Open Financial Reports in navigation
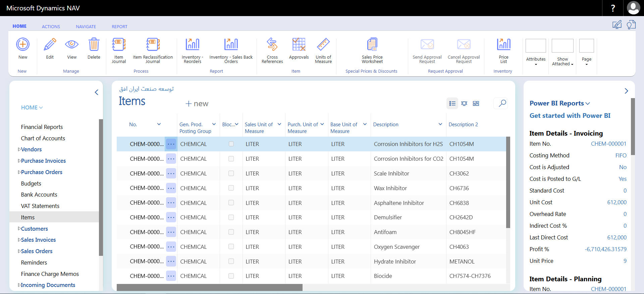Viewport: 644px width, 294px height. (x=42, y=127)
